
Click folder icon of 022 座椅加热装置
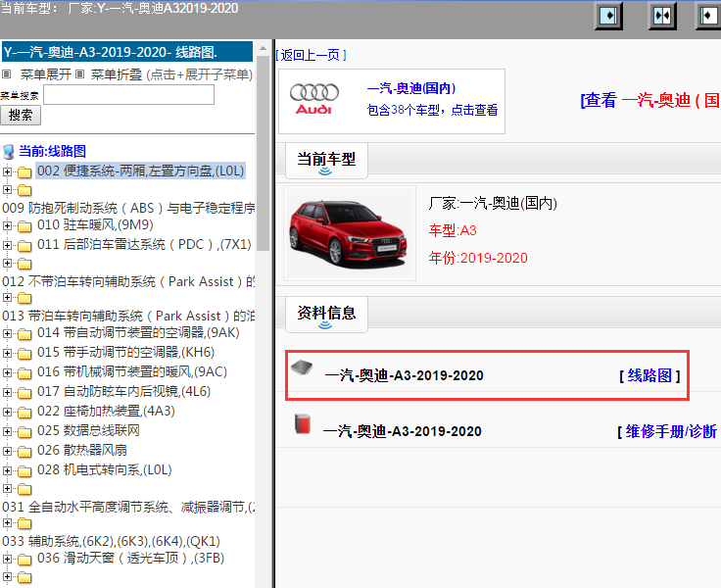pos(24,413)
